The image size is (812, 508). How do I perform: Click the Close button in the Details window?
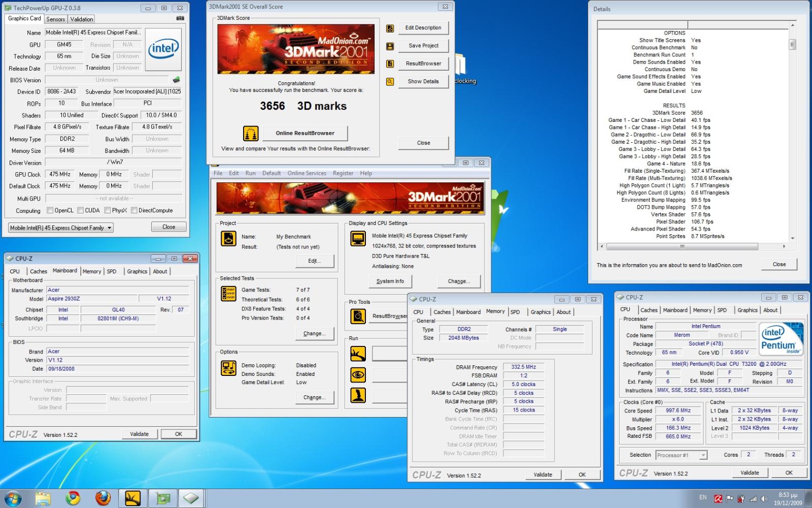point(779,264)
